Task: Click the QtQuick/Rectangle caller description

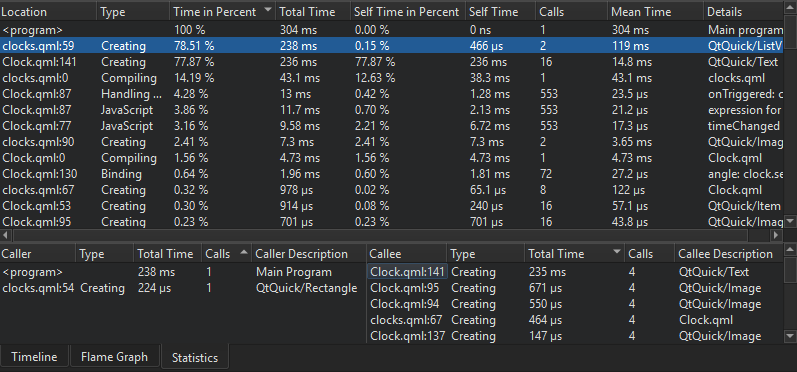Action: pyautogui.click(x=306, y=288)
